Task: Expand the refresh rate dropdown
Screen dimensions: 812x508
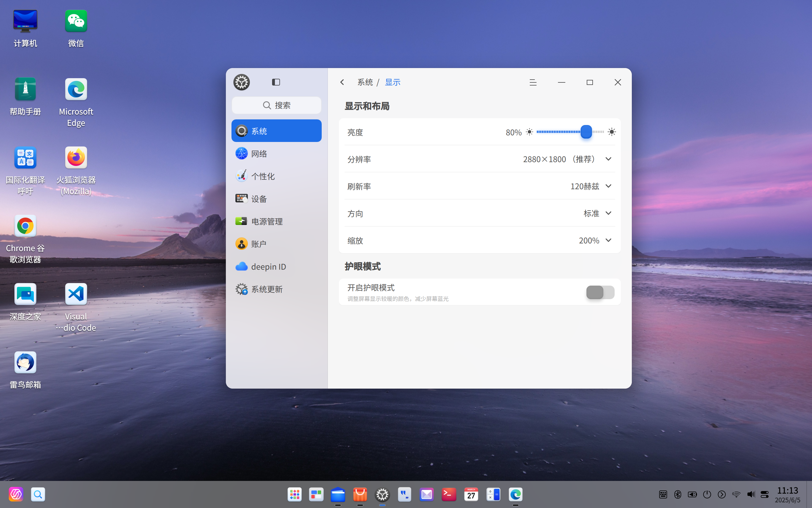Action: tap(608, 186)
